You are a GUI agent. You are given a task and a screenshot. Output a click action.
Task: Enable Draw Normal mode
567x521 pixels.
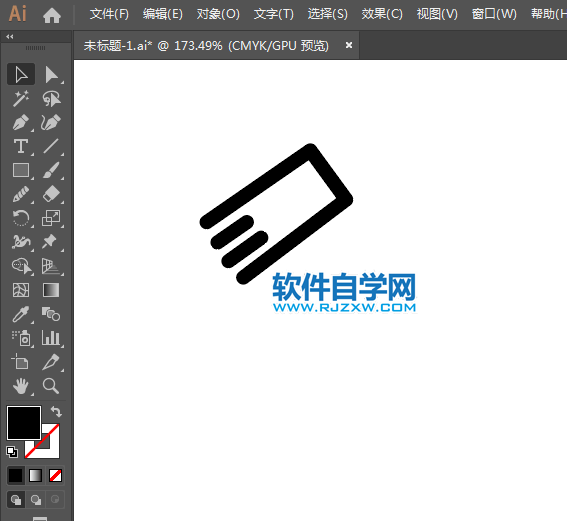[x=16, y=500]
